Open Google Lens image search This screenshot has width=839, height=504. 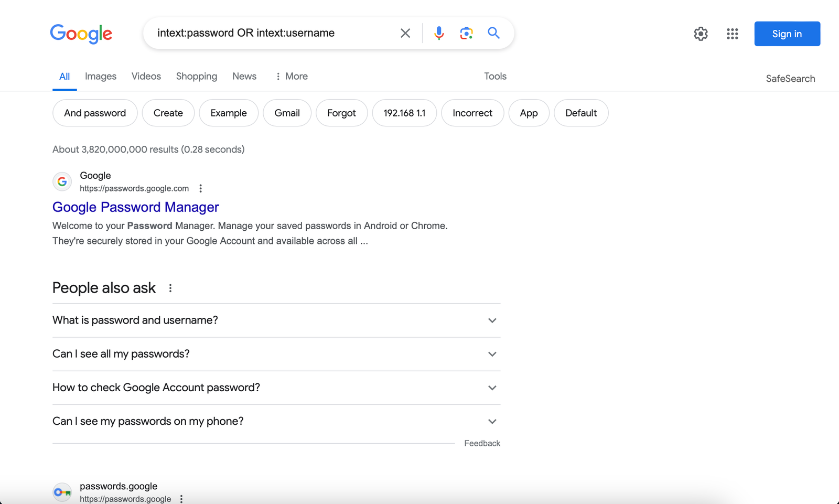pyautogui.click(x=466, y=33)
